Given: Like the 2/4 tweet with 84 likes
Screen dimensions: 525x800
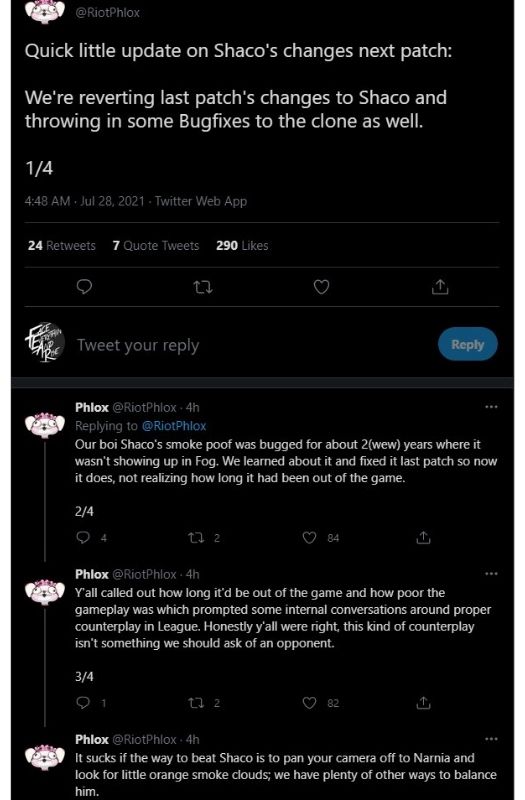Looking at the screenshot, I should (x=309, y=537).
